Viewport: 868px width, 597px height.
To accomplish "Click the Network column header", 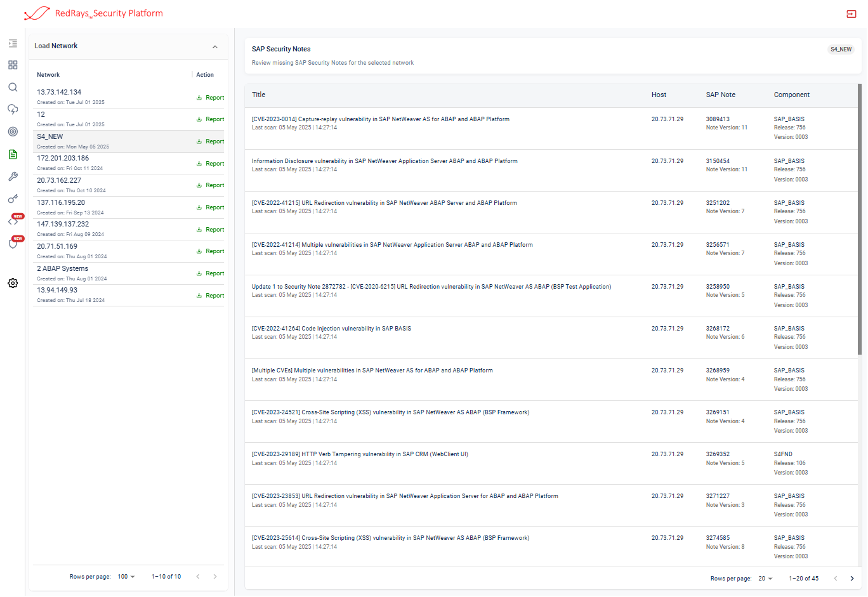I will point(48,75).
